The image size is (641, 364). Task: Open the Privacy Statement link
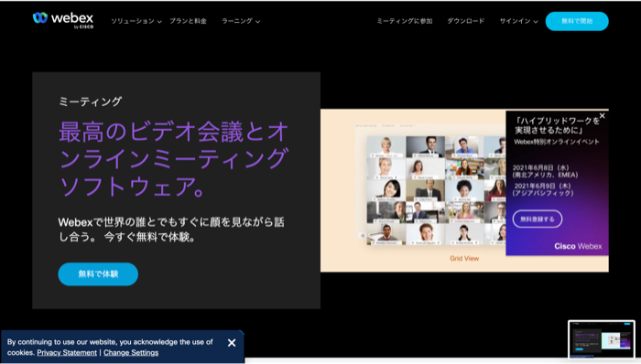click(67, 353)
